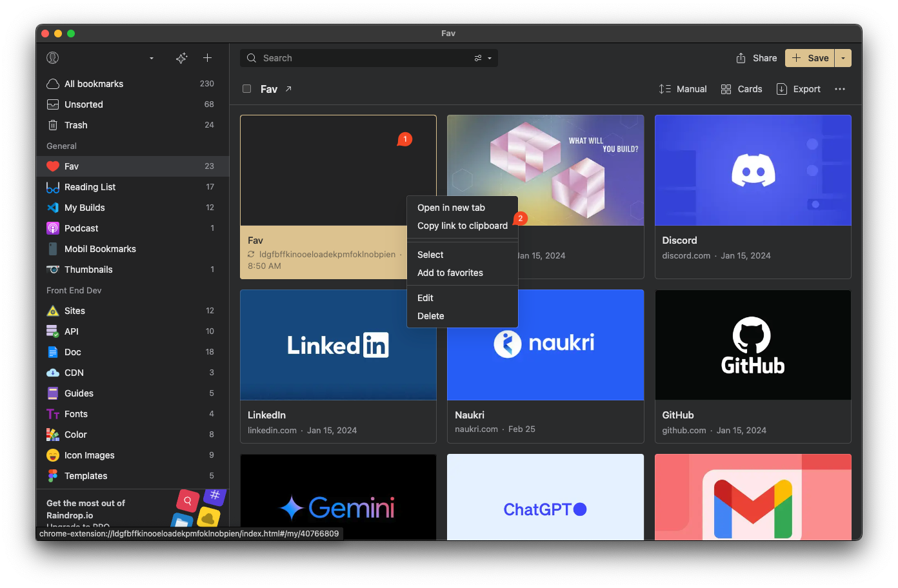Open the My Builds VS Code icon

(53, 208)
